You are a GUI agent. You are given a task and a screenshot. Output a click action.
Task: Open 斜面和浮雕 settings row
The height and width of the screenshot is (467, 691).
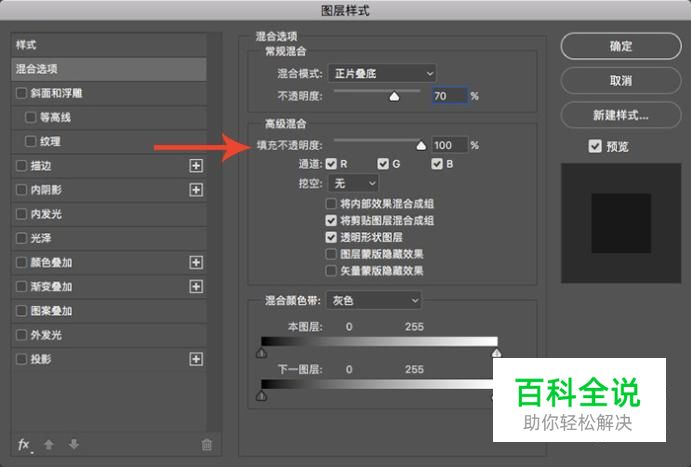(x=109, y=93)
